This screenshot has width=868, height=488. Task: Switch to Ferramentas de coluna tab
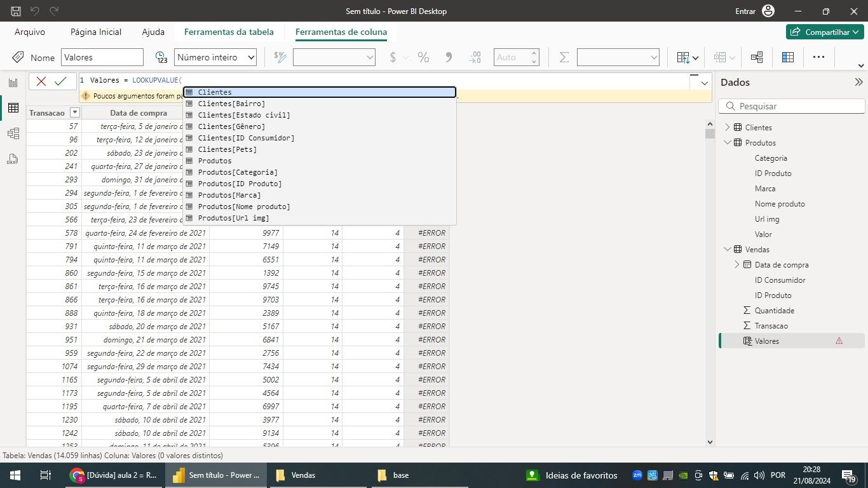[x=341, y=32]
